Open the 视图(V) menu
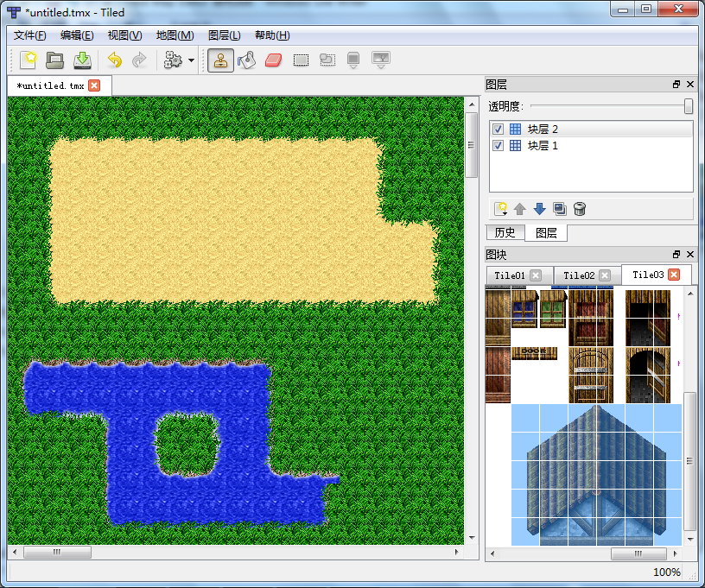 pos(124,35)
